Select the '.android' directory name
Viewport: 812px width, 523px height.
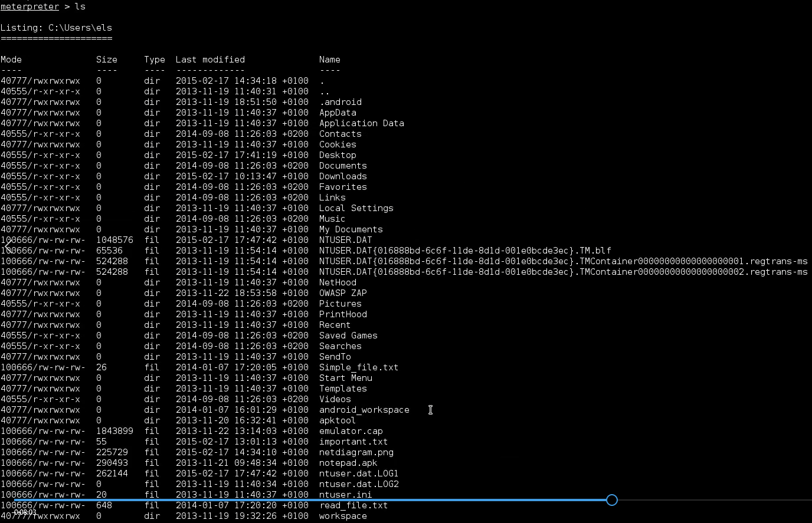(x=340, y=102)
